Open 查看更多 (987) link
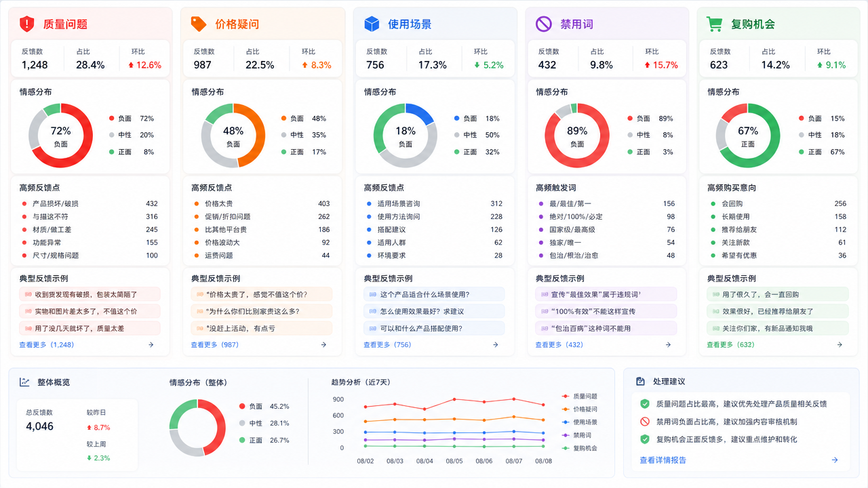The image size is (868, 488). 215,344
